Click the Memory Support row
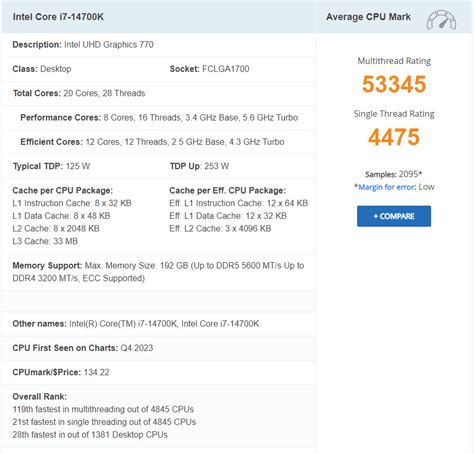 click(158, 272)
